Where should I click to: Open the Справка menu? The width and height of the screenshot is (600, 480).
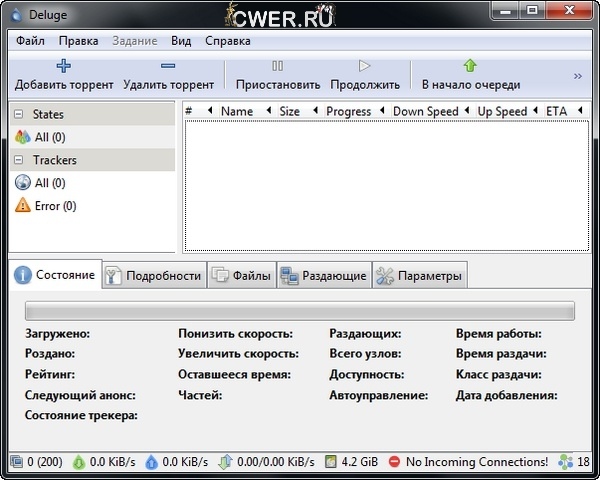tap(227, 41)
